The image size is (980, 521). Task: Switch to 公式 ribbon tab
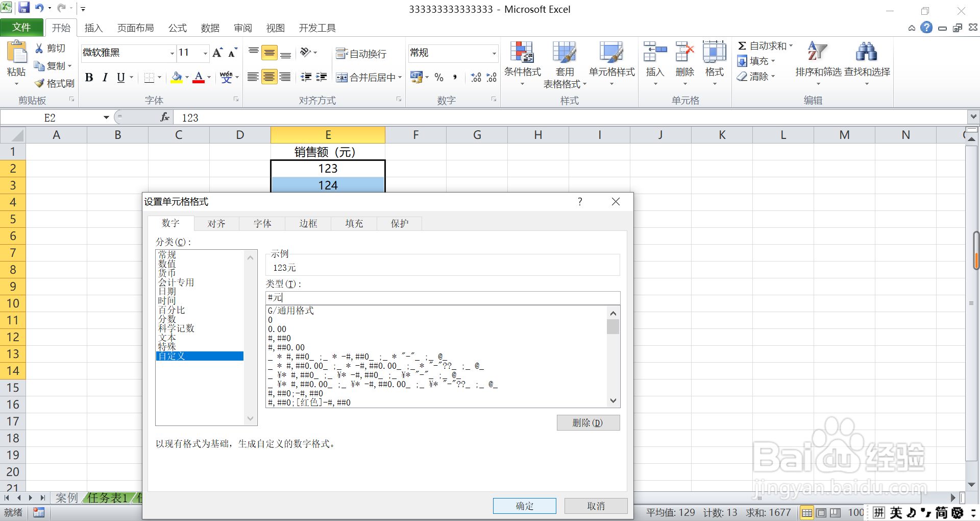[x=178, y=28]
